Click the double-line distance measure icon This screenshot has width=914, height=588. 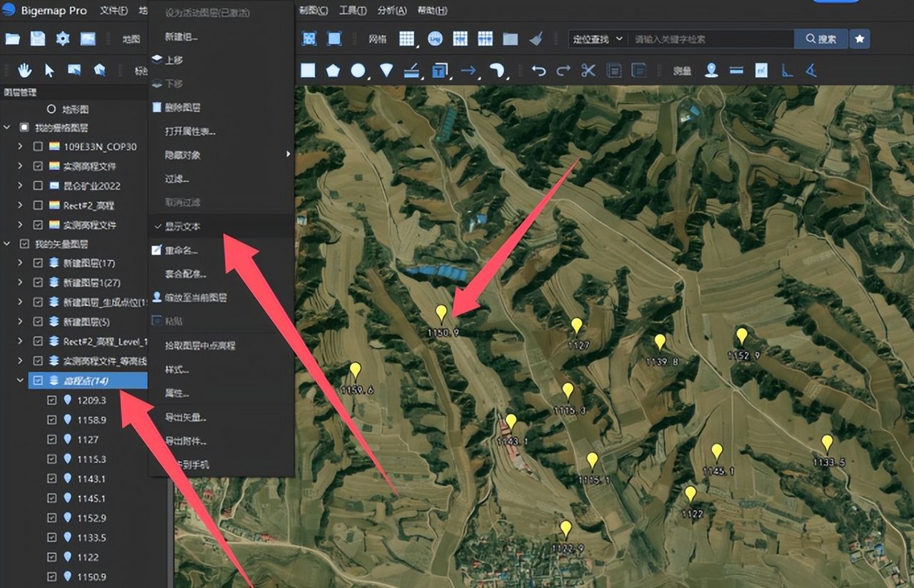coord(737,70)
